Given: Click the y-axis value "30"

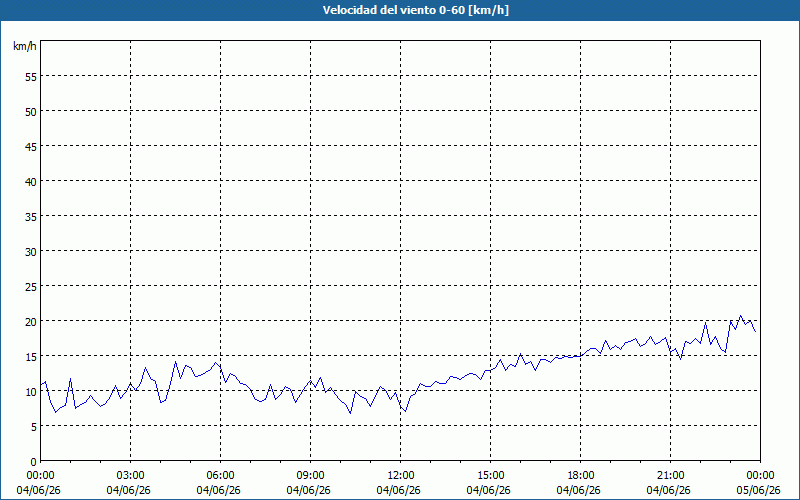Looking at the screenshot, I should pyautogui.click(x=31, y=252).
